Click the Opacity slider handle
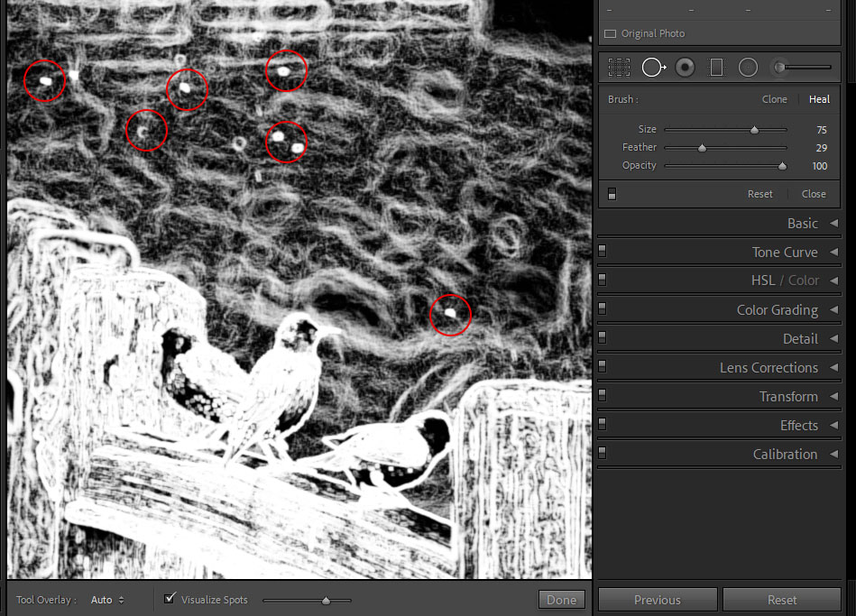The height and width of the screenshot is (616, 856). [x=782, y=166]
